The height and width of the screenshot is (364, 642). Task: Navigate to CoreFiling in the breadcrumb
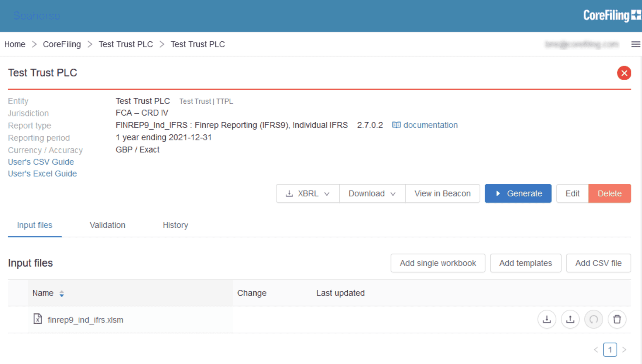[x=62, y=44]
